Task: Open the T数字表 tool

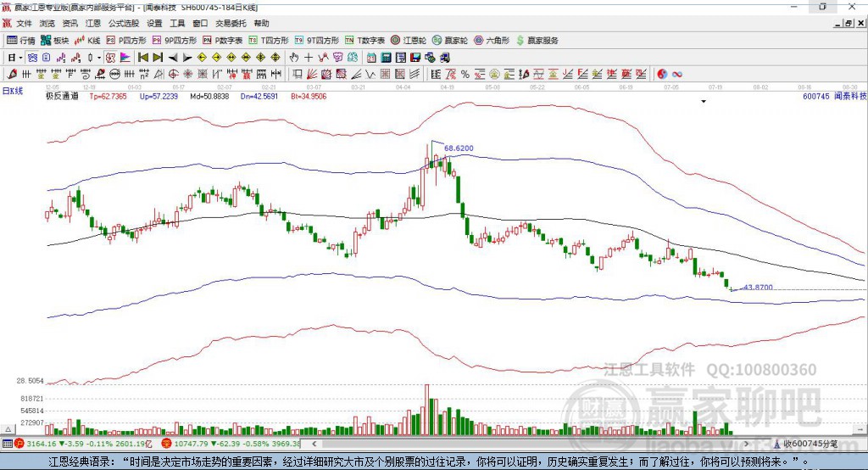Action: point(364,41)
